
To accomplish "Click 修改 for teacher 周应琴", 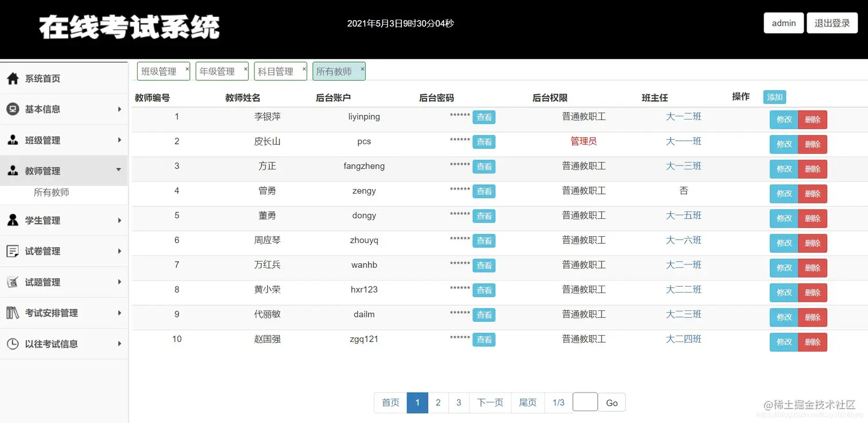I will click(784, 243).
